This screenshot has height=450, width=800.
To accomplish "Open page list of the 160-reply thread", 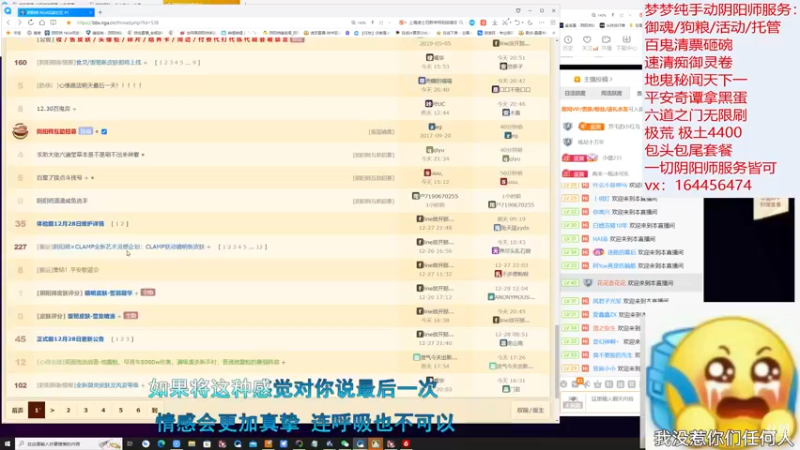I will pos(178,63).
